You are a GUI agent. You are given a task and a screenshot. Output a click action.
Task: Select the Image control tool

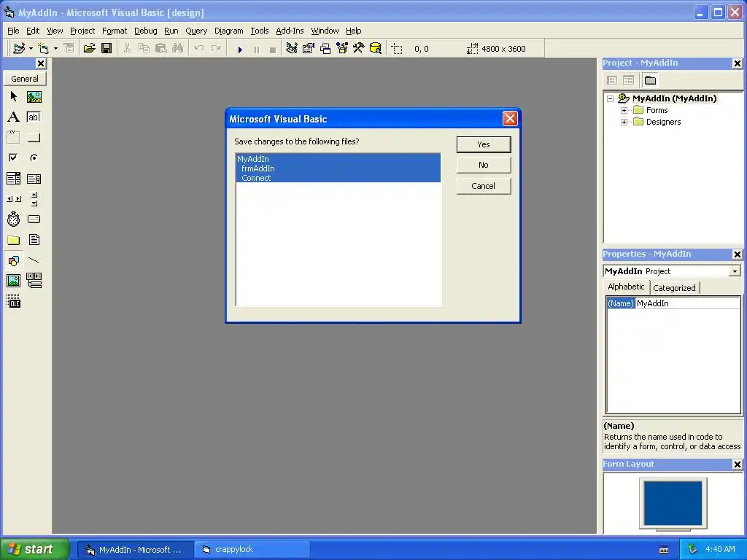13,281
